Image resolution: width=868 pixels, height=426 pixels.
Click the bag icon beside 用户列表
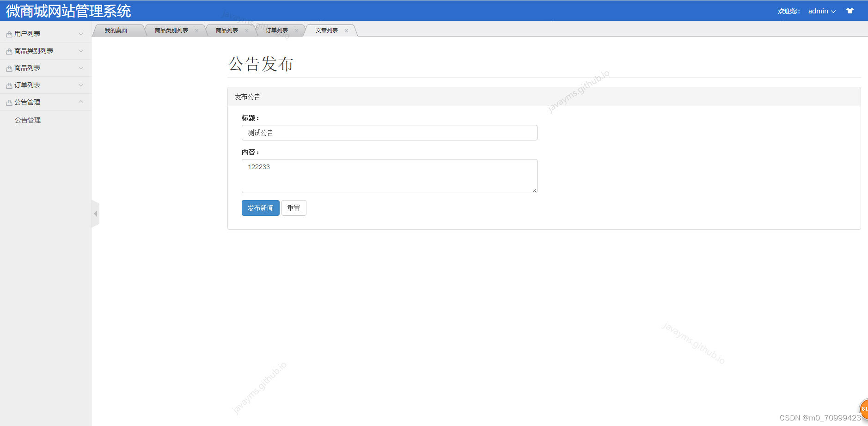point(8,33)
